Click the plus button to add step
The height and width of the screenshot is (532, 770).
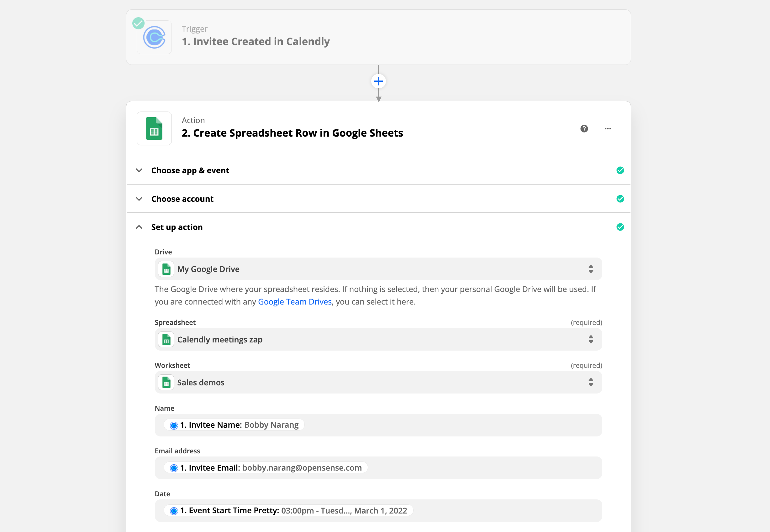click(378, 81)
